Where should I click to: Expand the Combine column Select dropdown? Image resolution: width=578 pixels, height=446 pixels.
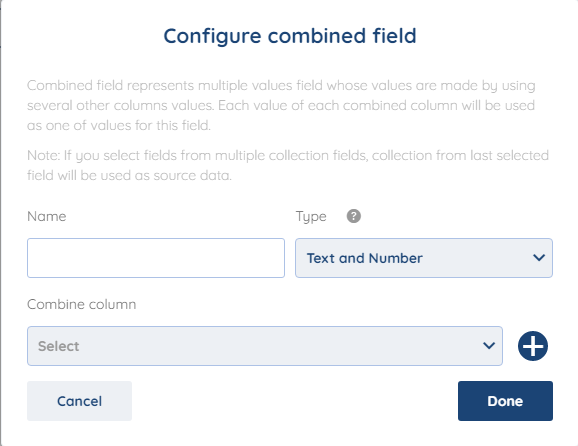265,346
